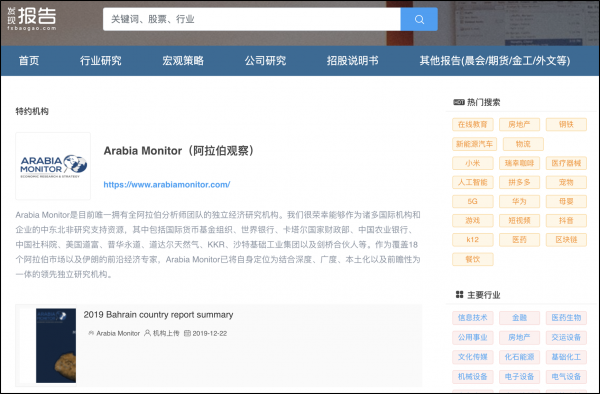600x394 pixels.
Task: Choose the 房地产 industry tag
Action: (519, 337)
